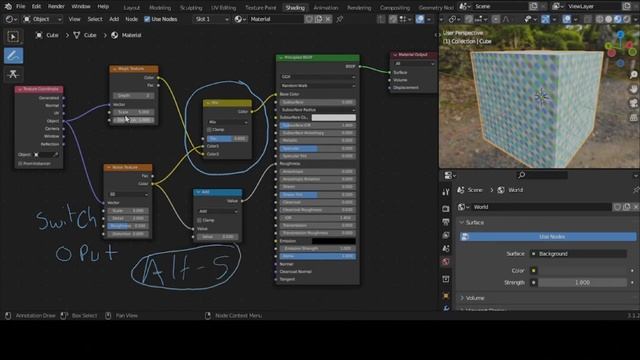Open the Edit menu
Screen dimensions: 640x360
coord(36,7)
